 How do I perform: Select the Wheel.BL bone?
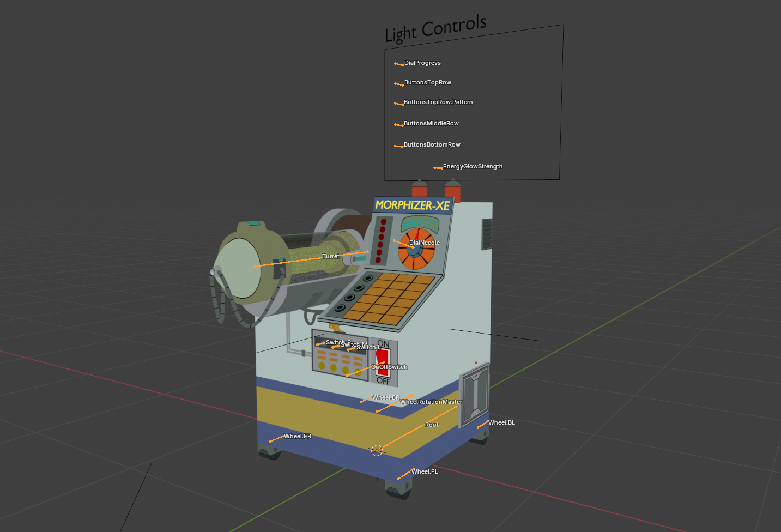tap(483, 425)
